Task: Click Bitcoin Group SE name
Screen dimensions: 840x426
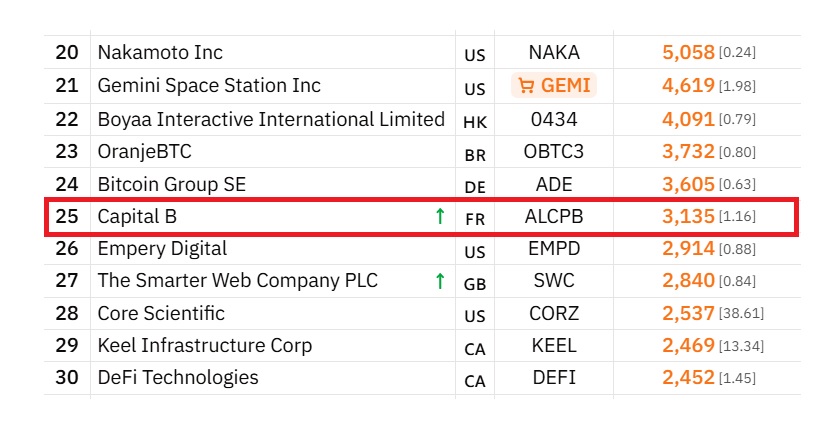Action: tap(171, 184)
